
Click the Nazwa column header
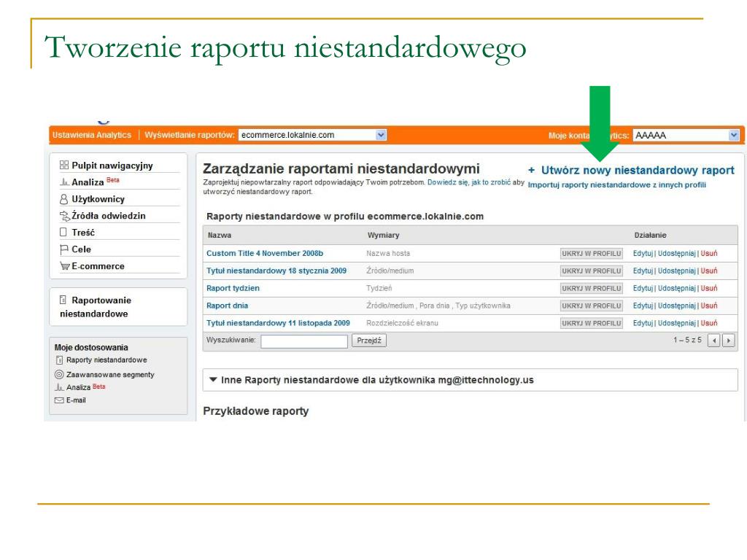point(220,236)
